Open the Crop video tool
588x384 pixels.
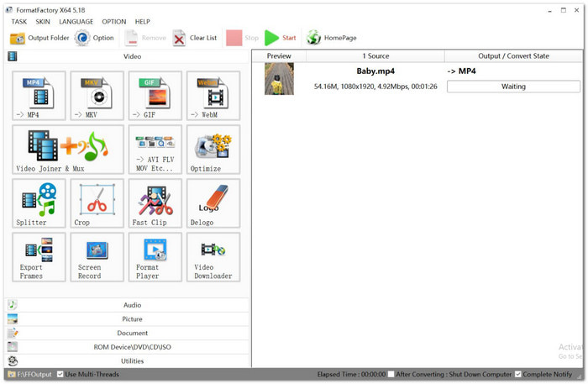click(x=97, y=203)
